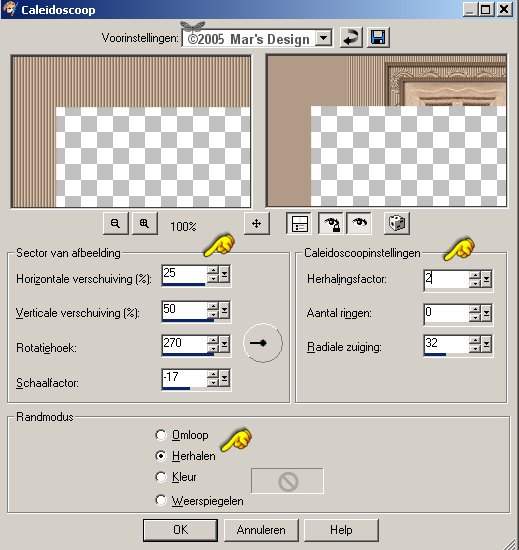
Task: Toggle the auto proof lock eye icon
Action: (331, 223)
